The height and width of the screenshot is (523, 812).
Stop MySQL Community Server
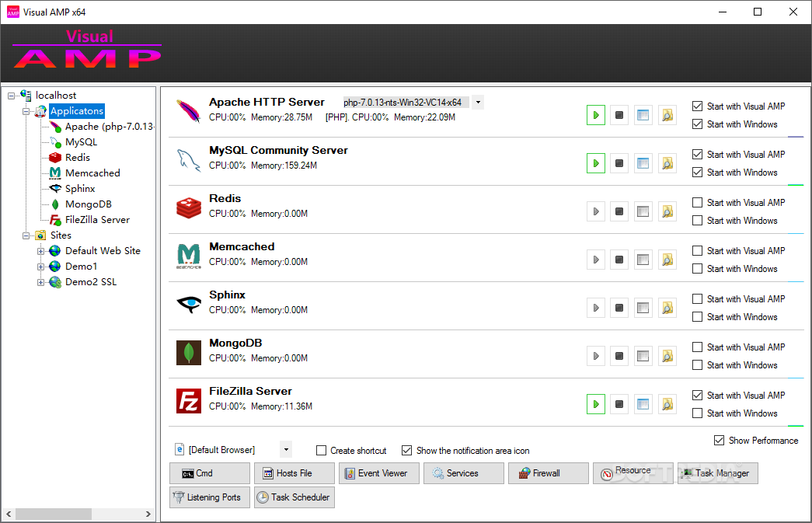click(x=619, y=163)
